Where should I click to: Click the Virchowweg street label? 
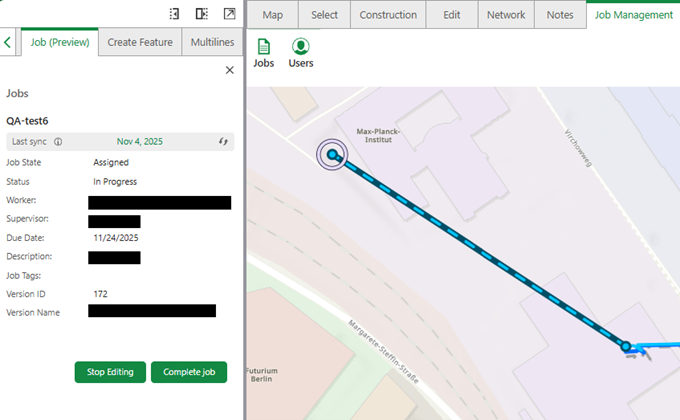point(578,148)
